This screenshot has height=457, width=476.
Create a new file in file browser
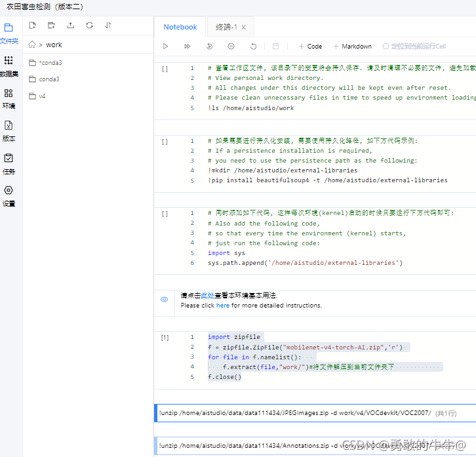point(33,26)
